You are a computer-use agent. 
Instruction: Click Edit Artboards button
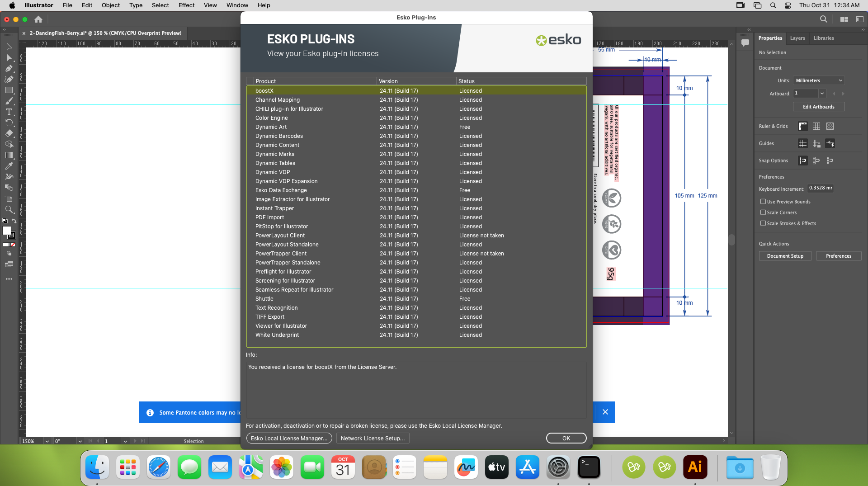(x=819, y=107)
